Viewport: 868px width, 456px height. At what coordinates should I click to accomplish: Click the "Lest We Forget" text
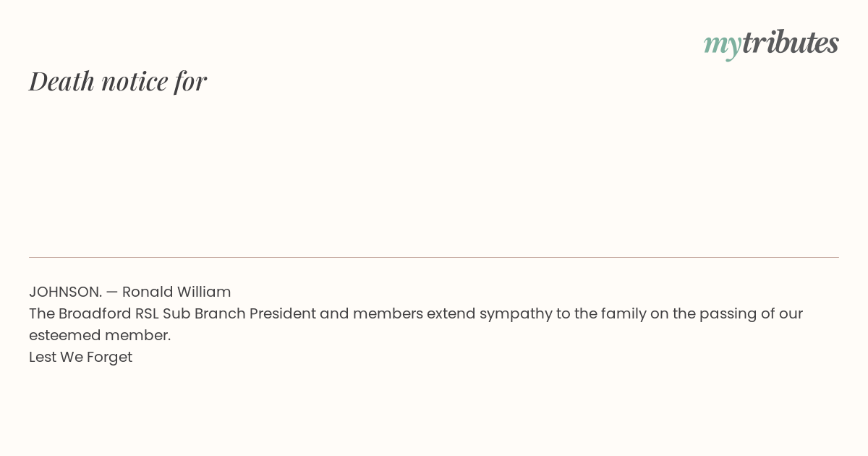[80, 357]
